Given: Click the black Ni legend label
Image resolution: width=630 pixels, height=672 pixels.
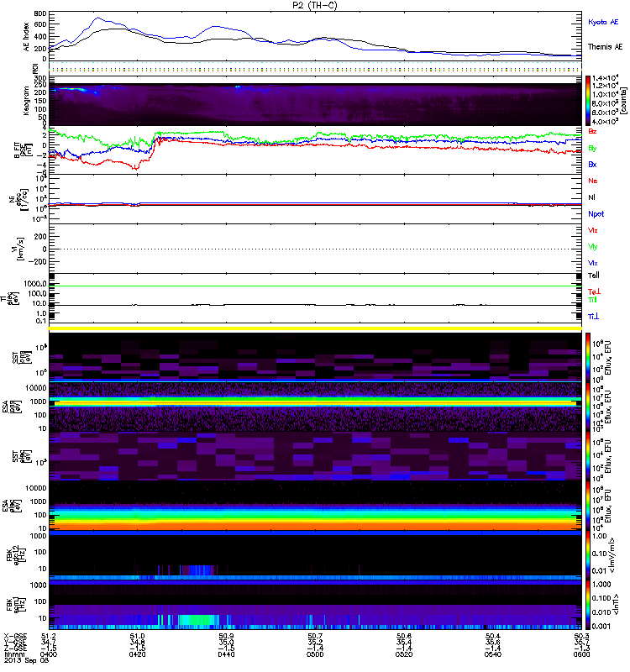Looking at the screenshot, I should [591, 197].
